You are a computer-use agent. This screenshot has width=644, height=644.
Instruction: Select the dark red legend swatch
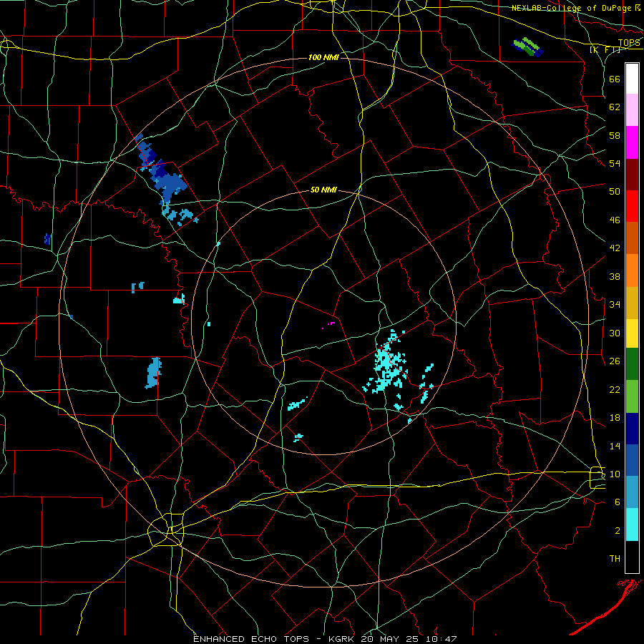(x=632, y=174)
